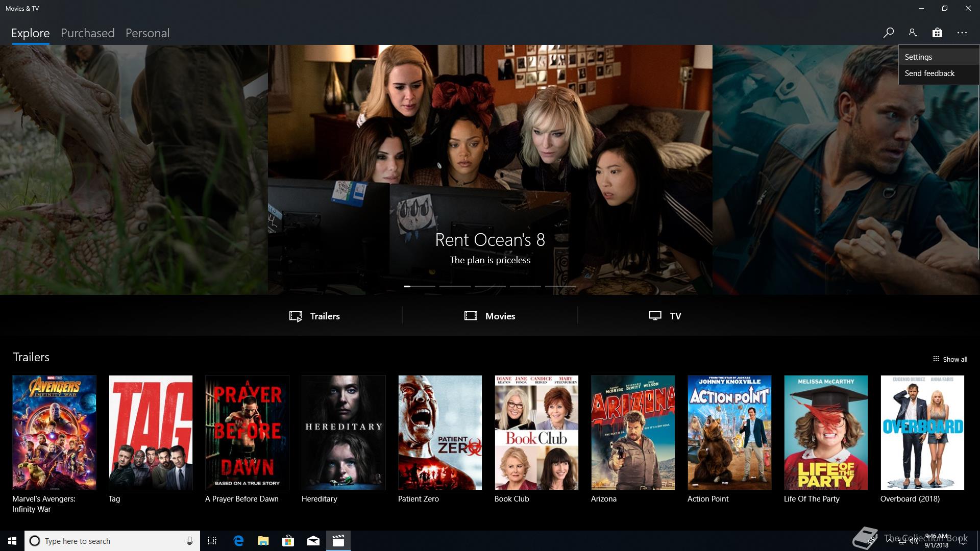
Task: Choose Send feedback from the menu
Action: point(939,73)
